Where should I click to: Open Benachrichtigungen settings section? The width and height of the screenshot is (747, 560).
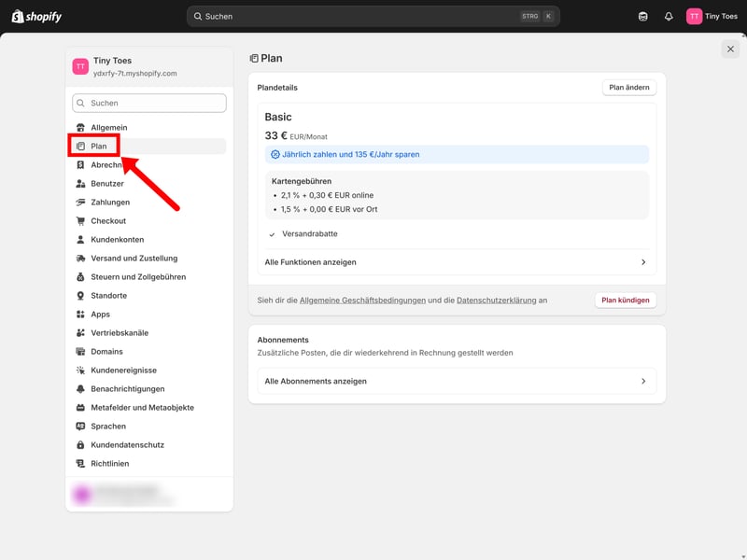pos(127,389)
